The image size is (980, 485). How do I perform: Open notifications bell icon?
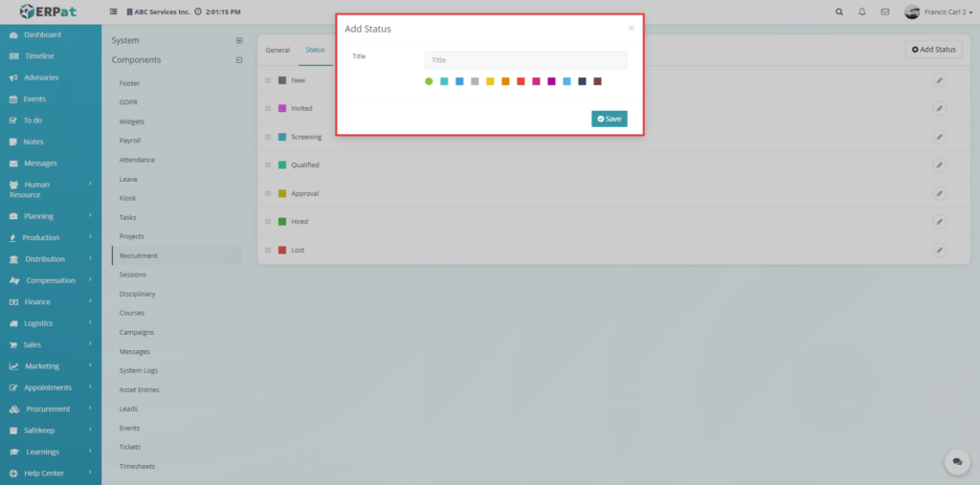point(862,11)
